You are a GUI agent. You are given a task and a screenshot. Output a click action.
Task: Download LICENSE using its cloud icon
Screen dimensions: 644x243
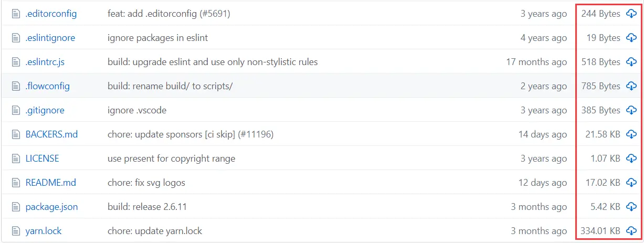[631, 159]
